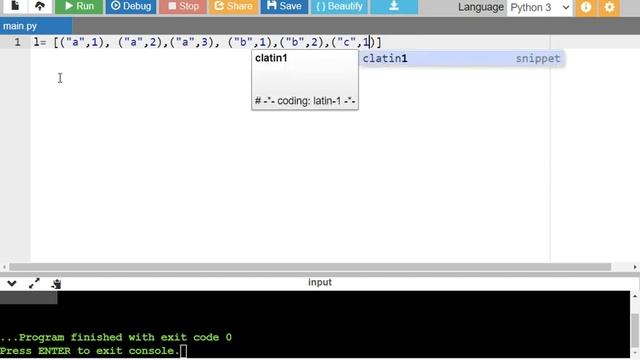Click the Language label
The width and height of the screenshot is (640, 360).
480,7
